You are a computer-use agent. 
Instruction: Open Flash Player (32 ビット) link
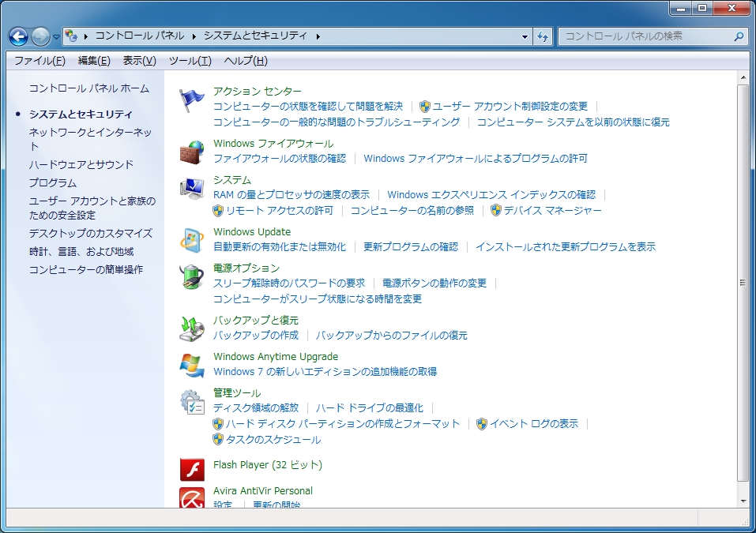click(x=268, y=464)
